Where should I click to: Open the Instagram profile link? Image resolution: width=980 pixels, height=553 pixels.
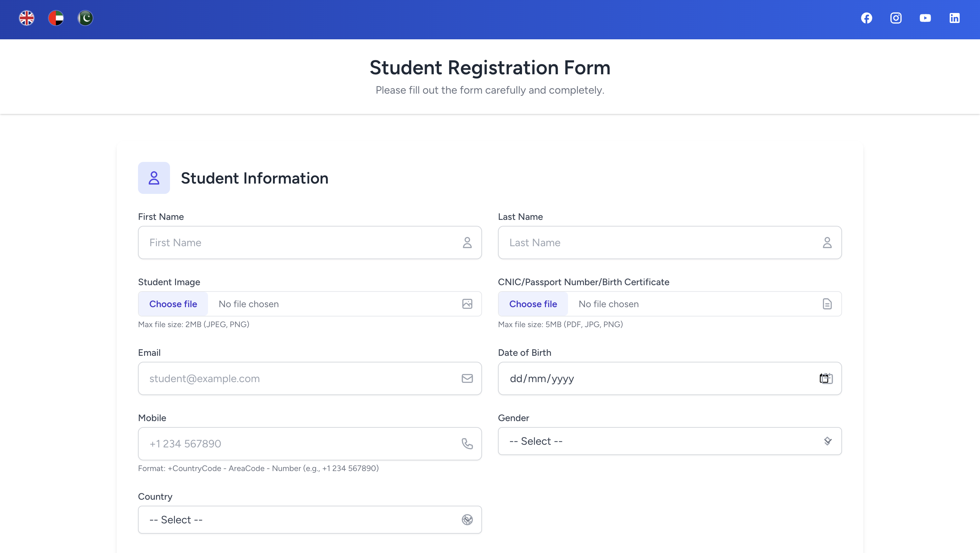click(896, 18)
